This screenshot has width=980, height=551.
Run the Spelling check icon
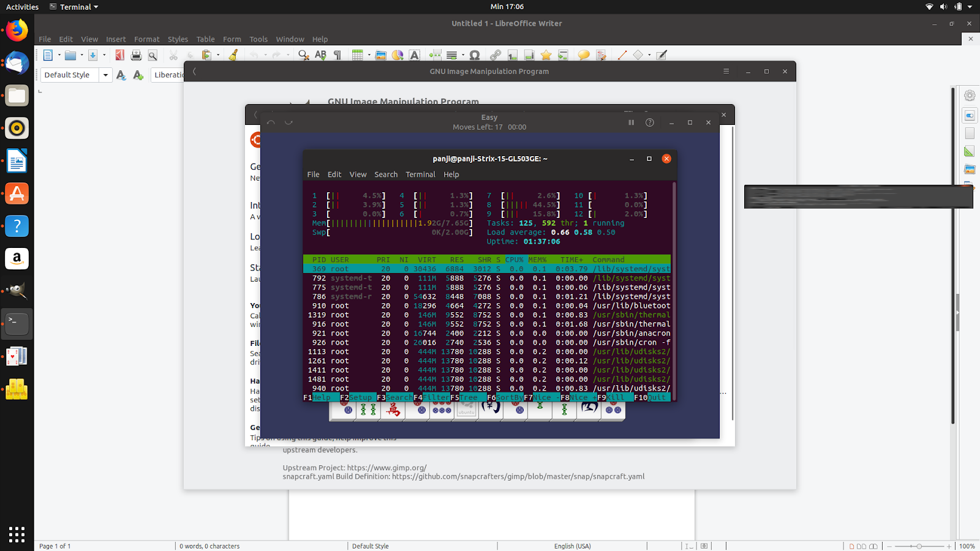(320, 55)
